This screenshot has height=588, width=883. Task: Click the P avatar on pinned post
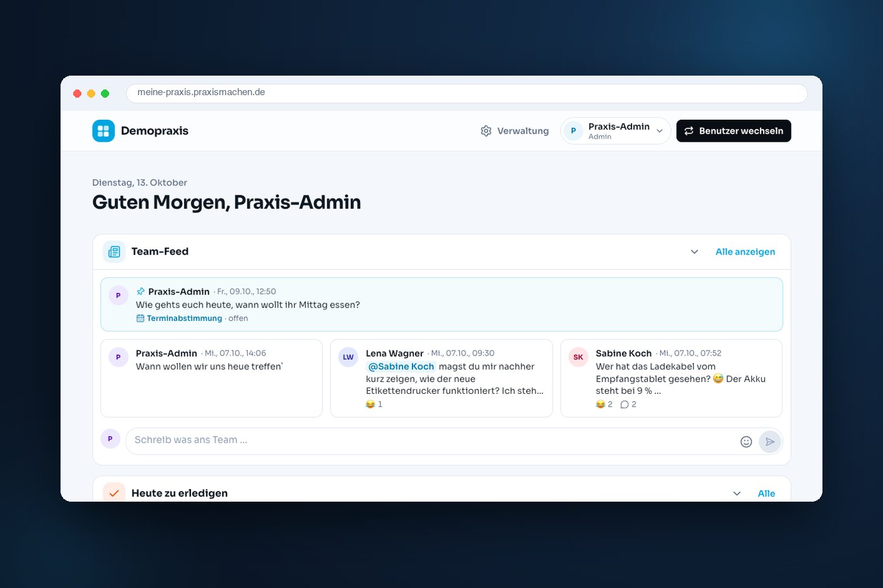pyautogui.click(x=119, y=296)
